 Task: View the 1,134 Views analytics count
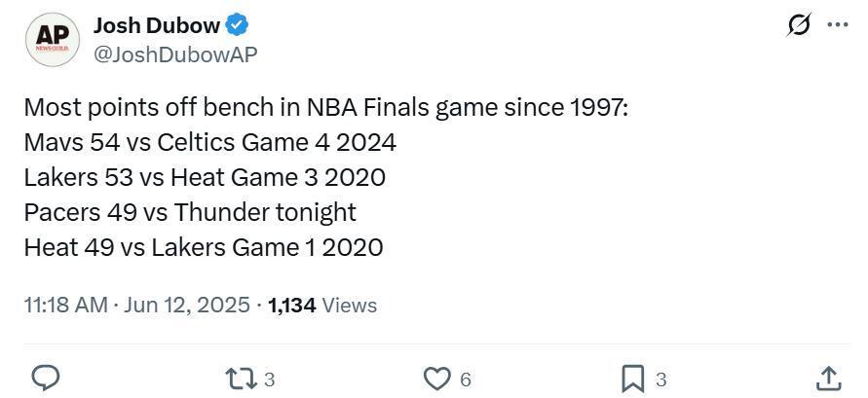pyautogui.click(x=322, y=305)
